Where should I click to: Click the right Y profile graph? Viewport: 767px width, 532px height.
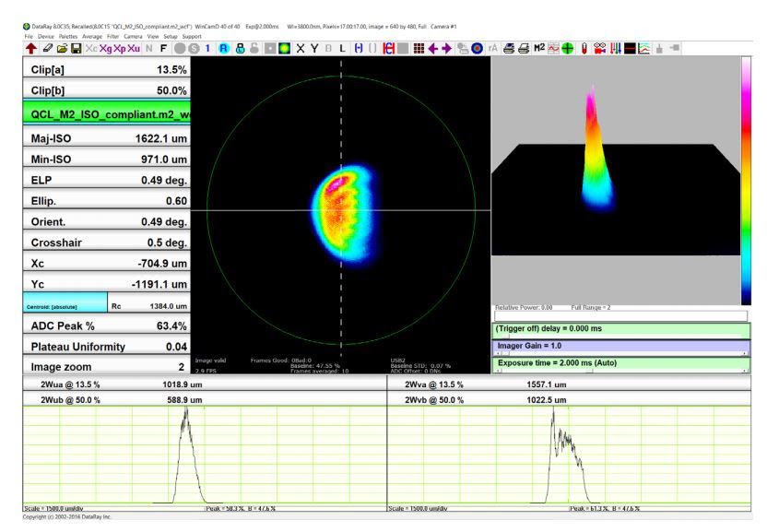click(x=569, y=456)
